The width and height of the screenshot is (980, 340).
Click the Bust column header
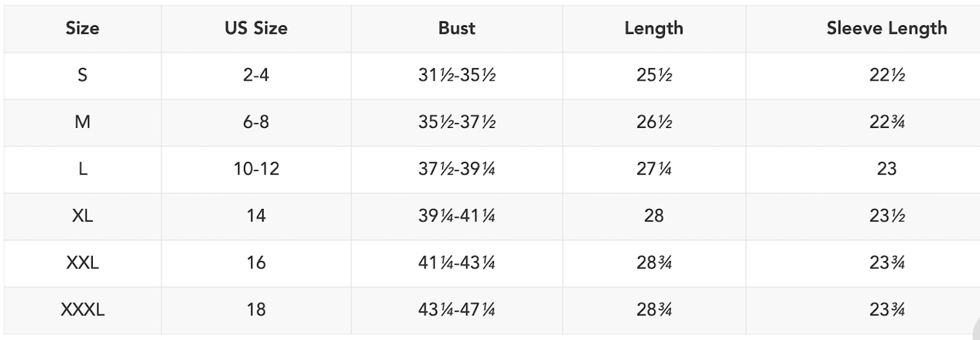tap(456, 29)
